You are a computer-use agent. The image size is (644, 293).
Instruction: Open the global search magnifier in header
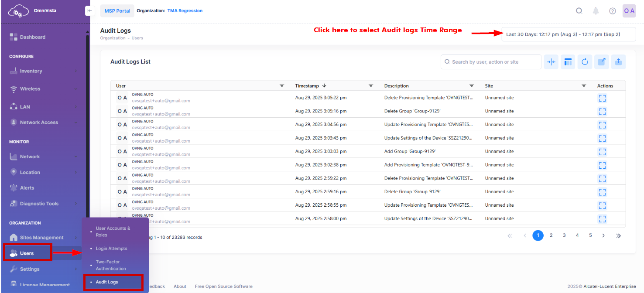point(579,10)
